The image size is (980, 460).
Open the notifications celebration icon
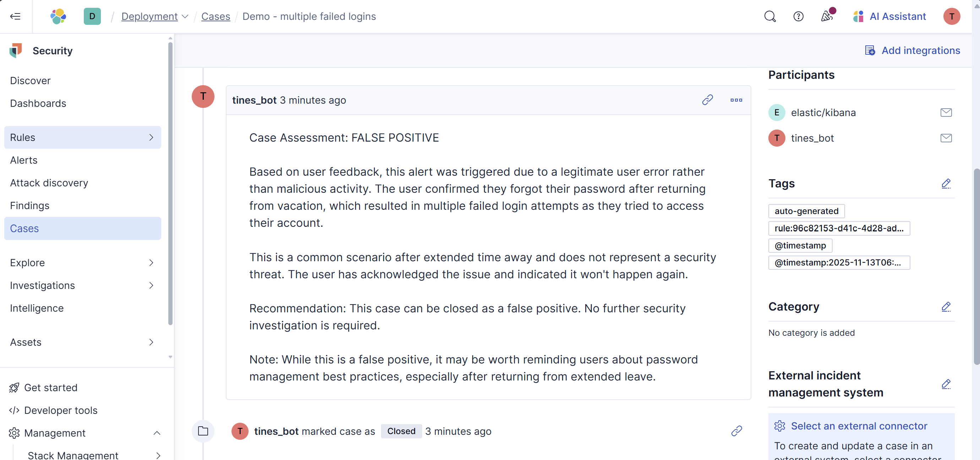[827, 16]
